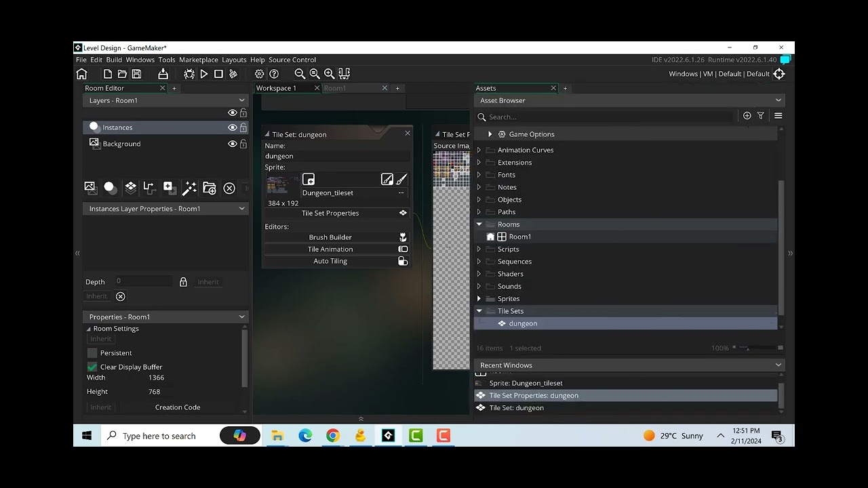Collapse the Tile Sets folder
The width and height of the screenshot is (868, 488).
479,311
